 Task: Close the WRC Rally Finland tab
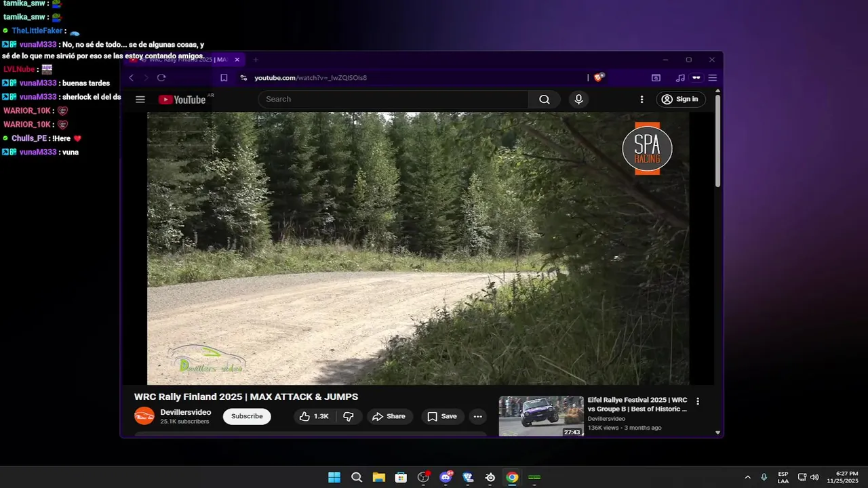click(237, 60)
